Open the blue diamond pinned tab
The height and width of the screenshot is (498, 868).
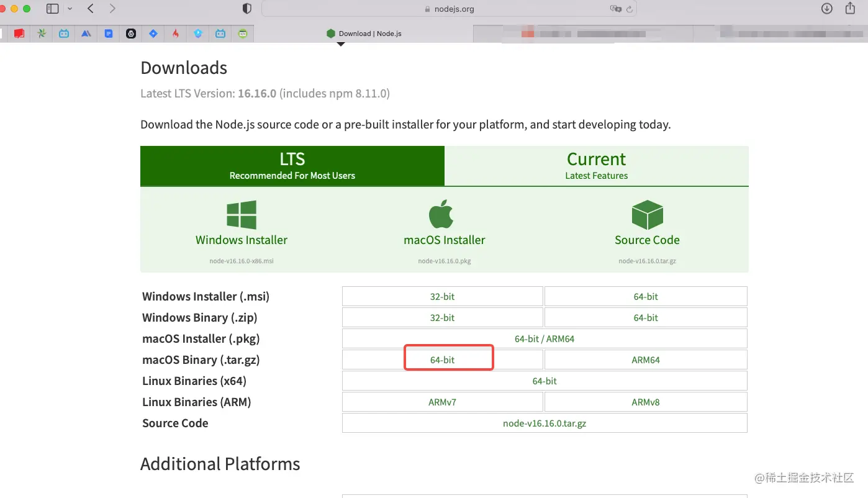[153, 34]
